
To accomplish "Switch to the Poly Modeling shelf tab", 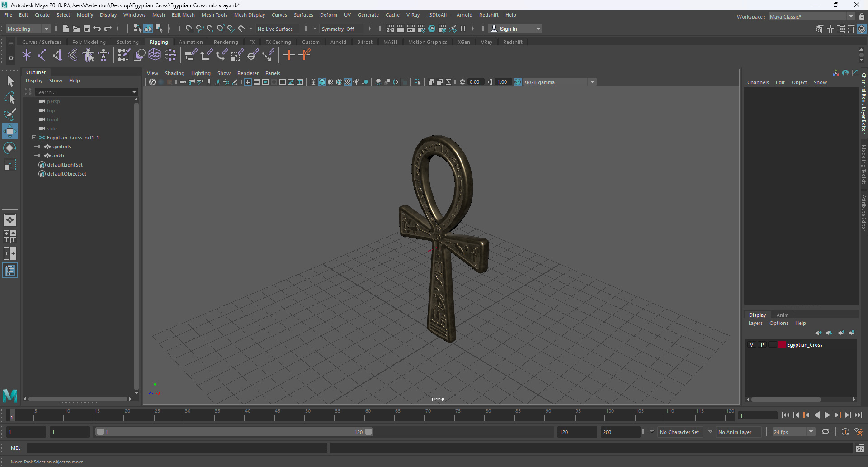I will tap(89, 42).
